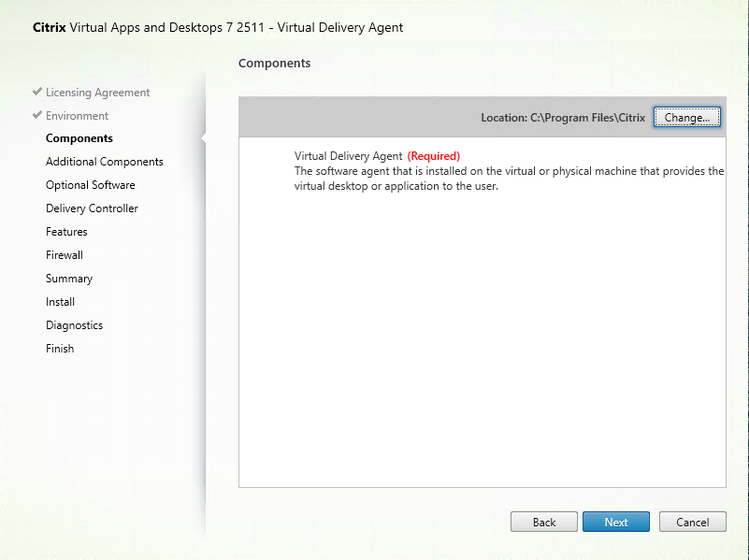Open the Additional Components step
This screenshot has width=749, height=560.
(x=104, y=161)
